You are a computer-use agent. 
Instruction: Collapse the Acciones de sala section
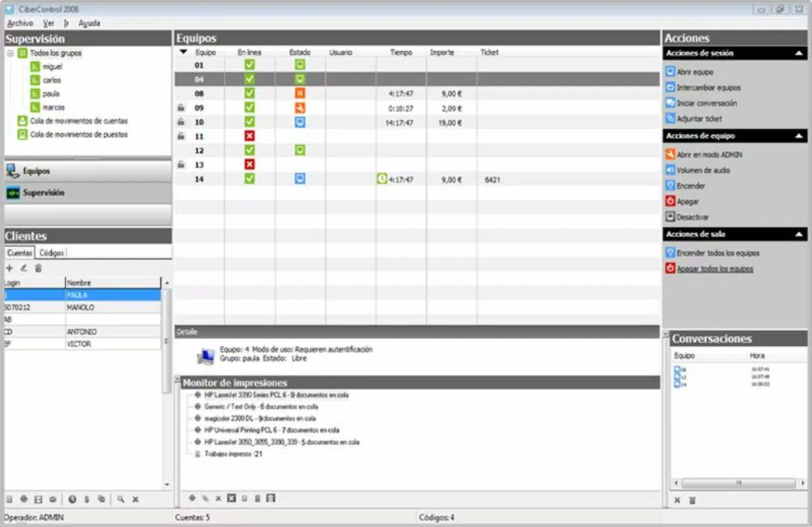tap(799, 235)
